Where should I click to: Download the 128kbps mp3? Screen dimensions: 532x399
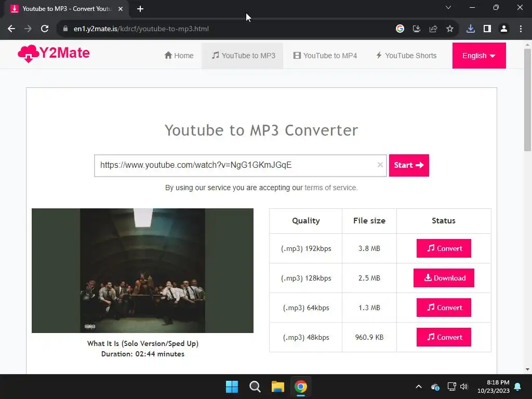[444, 278]
